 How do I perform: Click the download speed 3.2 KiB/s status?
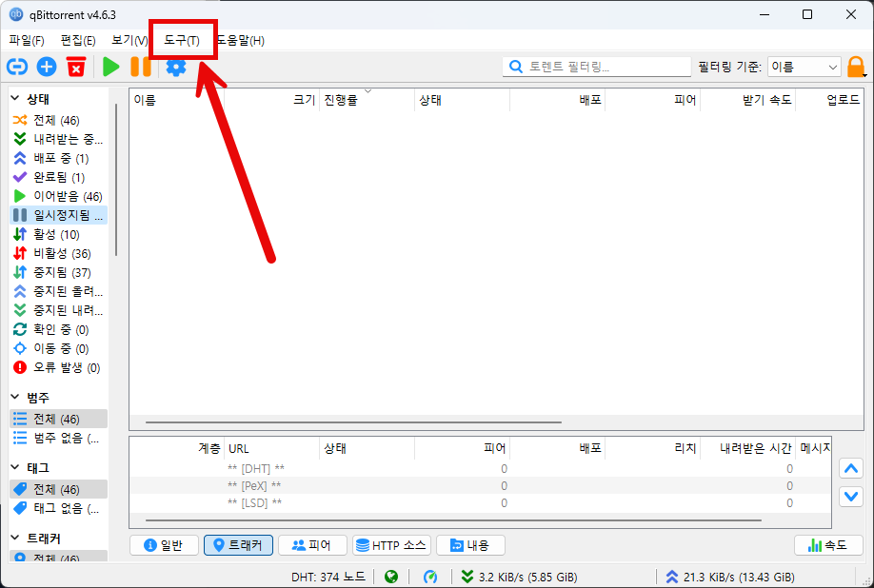[x=520, y=577]
